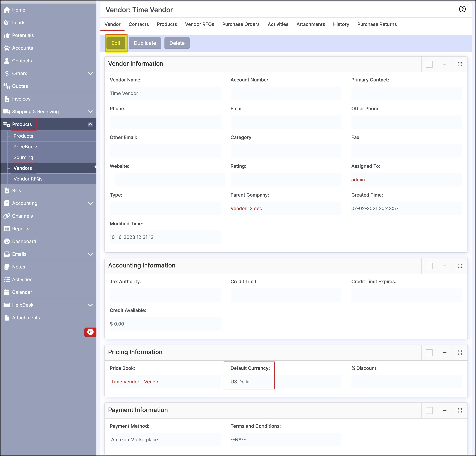Click the red collapse sidebar arrow icon
The image size is (476, 456).
[90, 332]
